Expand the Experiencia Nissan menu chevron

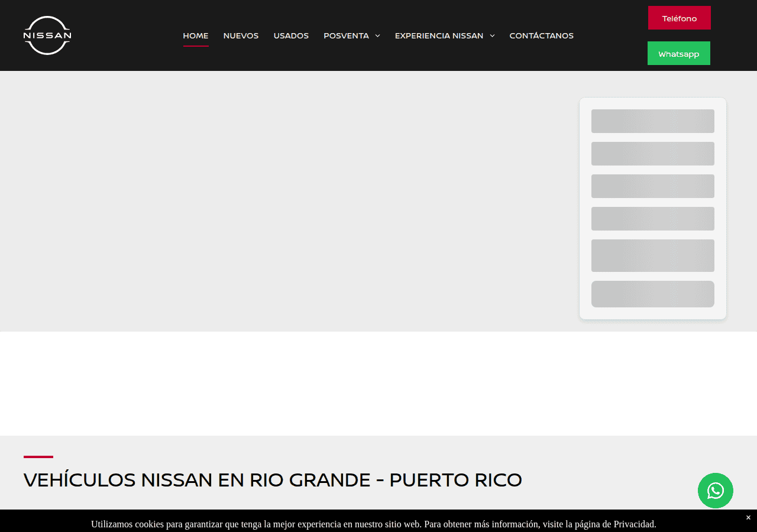point(492,36)
